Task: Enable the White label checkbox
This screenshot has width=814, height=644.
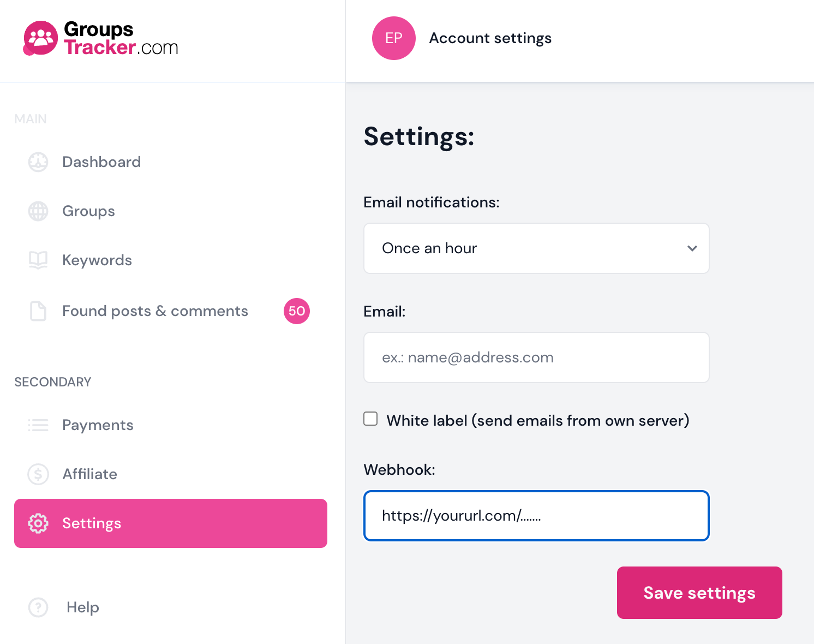Action: [x=370, y=419]
